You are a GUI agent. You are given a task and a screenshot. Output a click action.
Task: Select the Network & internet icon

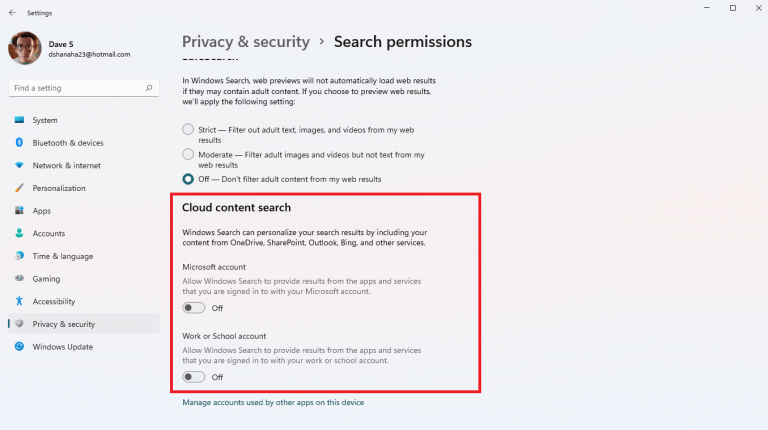click(19, 165)
